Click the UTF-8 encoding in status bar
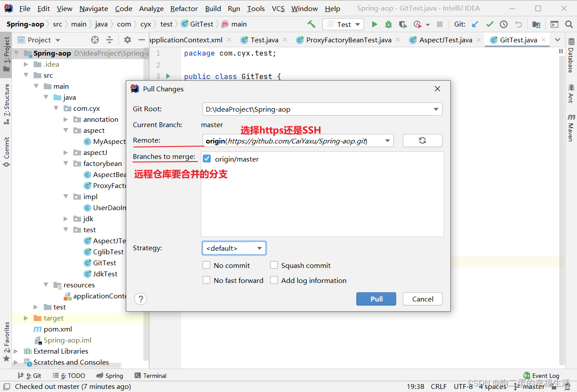Image resolution: width=577 pixels, height=392 pixels. point(463,386)
